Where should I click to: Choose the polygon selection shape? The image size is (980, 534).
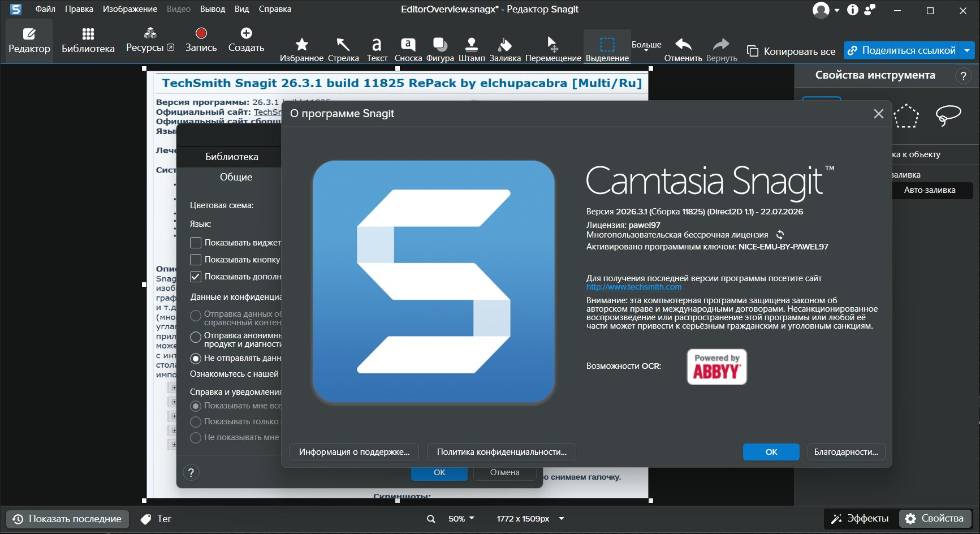[906, 116]
